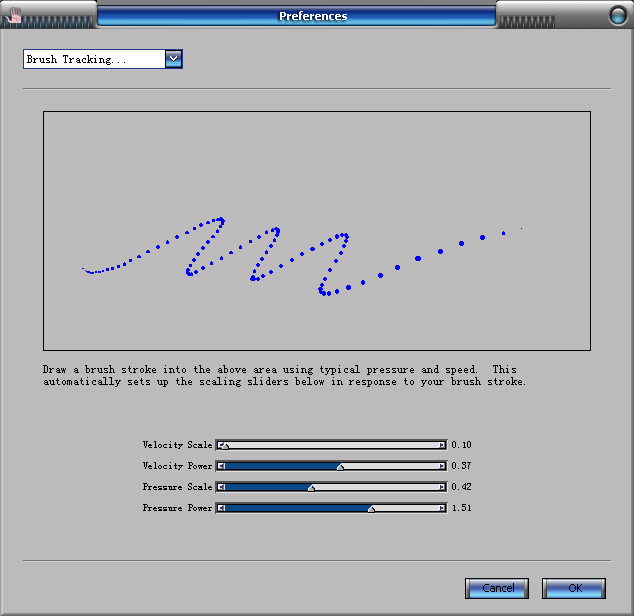The image size is (634, 616).
Task: Click the Pressure Power value 1.51
Action: (461, 508)
